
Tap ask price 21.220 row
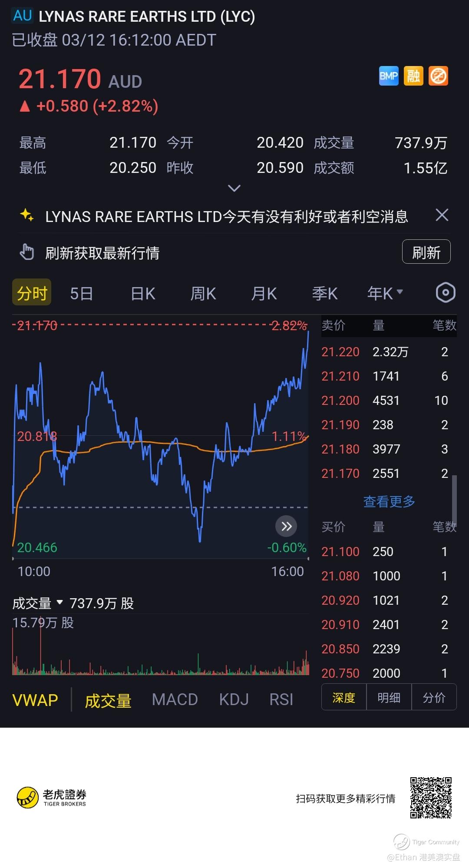(389, 352)
